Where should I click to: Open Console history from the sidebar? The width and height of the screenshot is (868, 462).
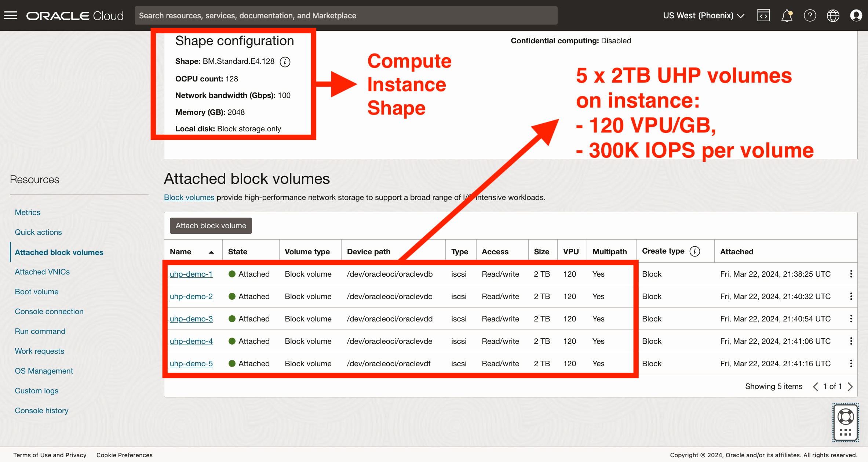click(41, 410)
